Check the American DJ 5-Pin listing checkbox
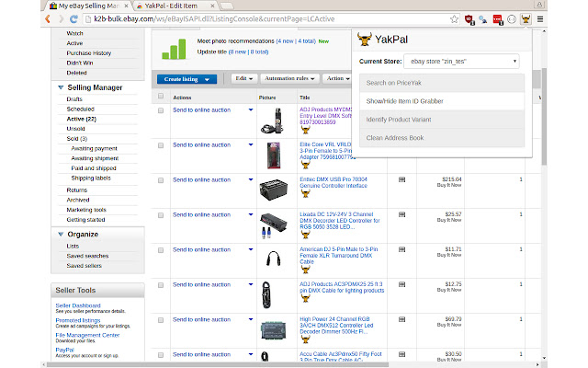588x368 pixels. click(161, 250)
